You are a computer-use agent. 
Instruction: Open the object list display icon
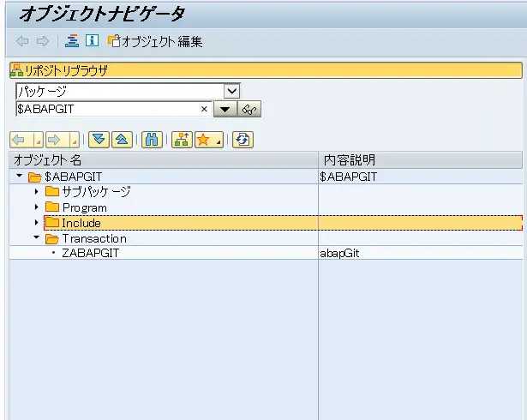pyautogui.click(x=72, y=41)
